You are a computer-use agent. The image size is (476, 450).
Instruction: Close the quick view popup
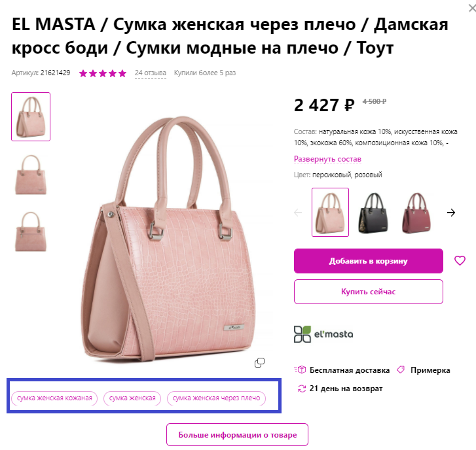472,9
